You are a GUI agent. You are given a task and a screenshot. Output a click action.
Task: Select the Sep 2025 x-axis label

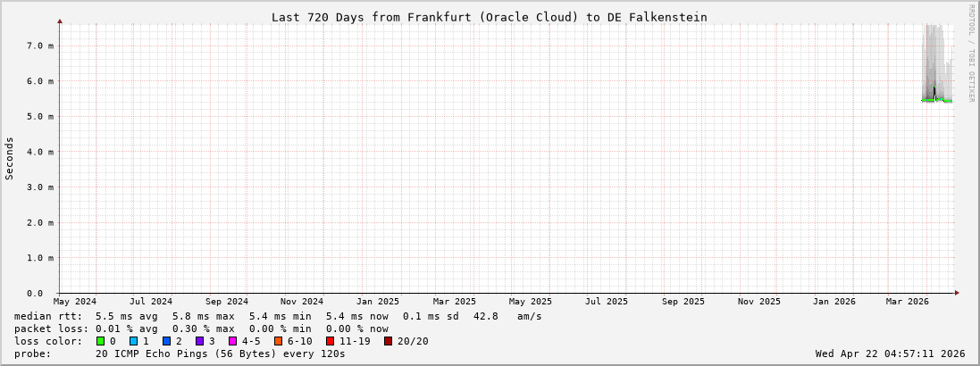(683, 302)
